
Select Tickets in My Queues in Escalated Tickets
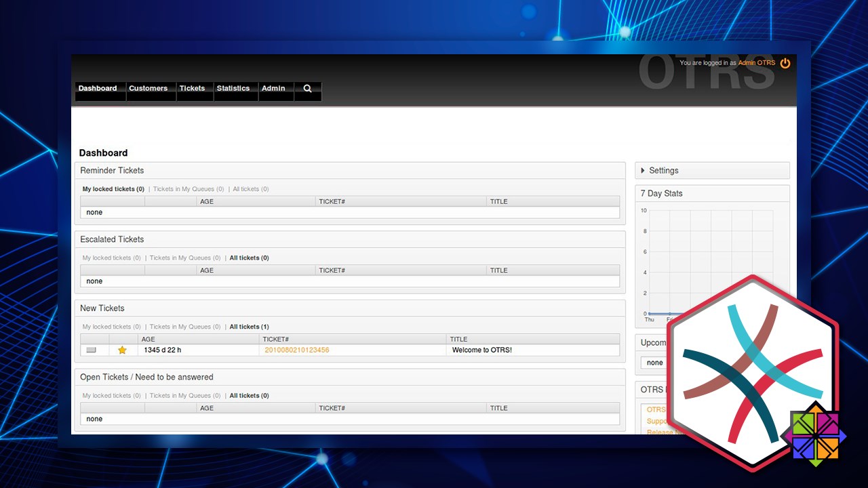click(185, 258)
